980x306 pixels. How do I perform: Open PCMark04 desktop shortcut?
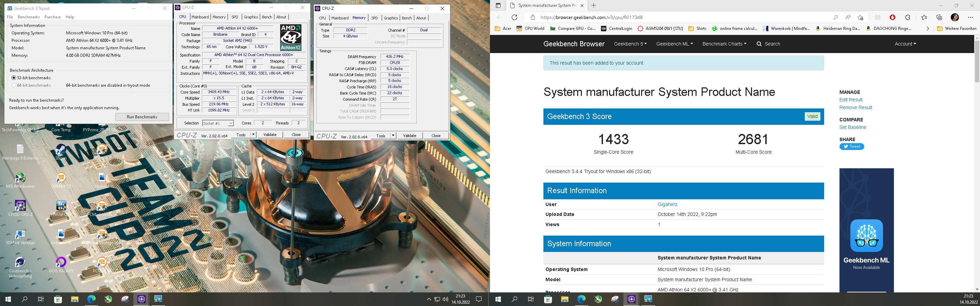102,265
